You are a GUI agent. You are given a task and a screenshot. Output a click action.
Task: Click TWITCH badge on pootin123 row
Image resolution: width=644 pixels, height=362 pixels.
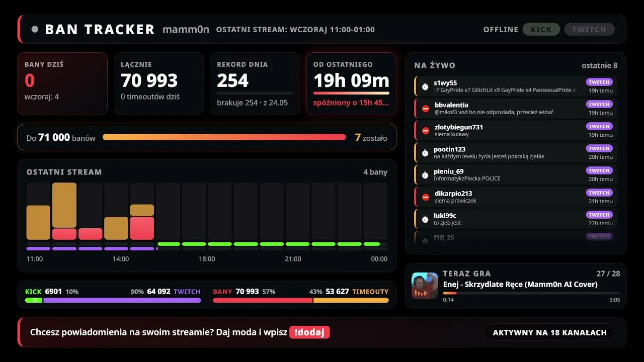point(599,148)
